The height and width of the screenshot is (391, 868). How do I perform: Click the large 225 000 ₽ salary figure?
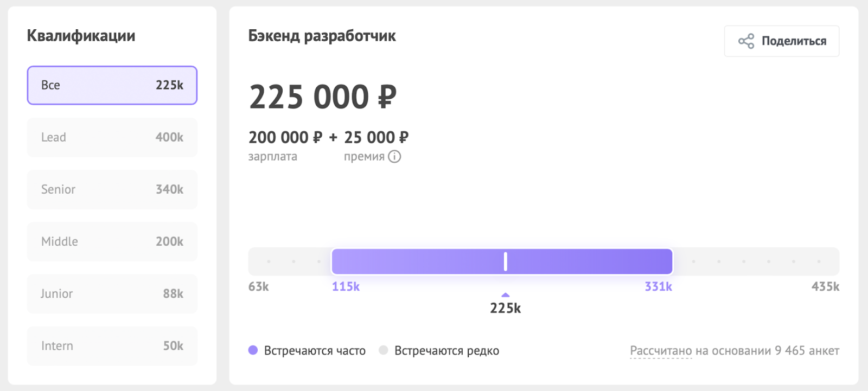323,97
